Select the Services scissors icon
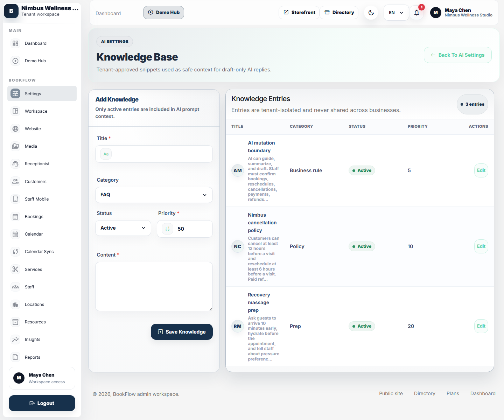Viewport: 504px width, 420px height. pyautogui.click(x=15, y=269)
